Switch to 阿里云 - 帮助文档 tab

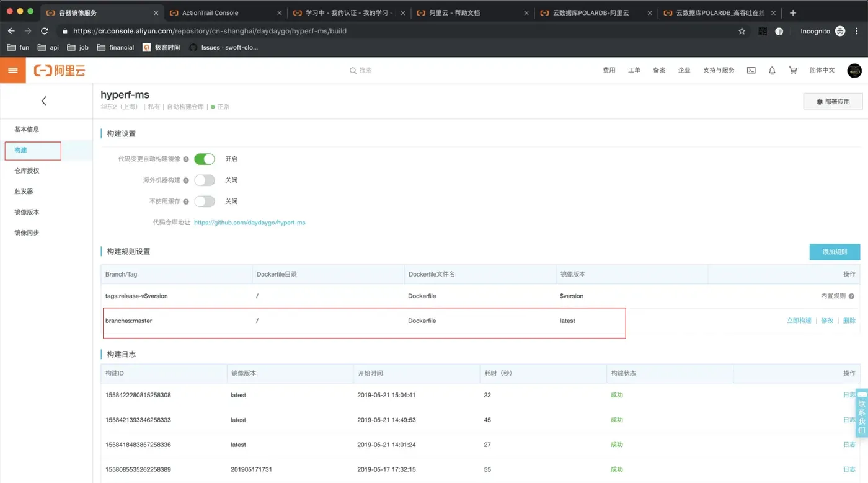[471, 12]
